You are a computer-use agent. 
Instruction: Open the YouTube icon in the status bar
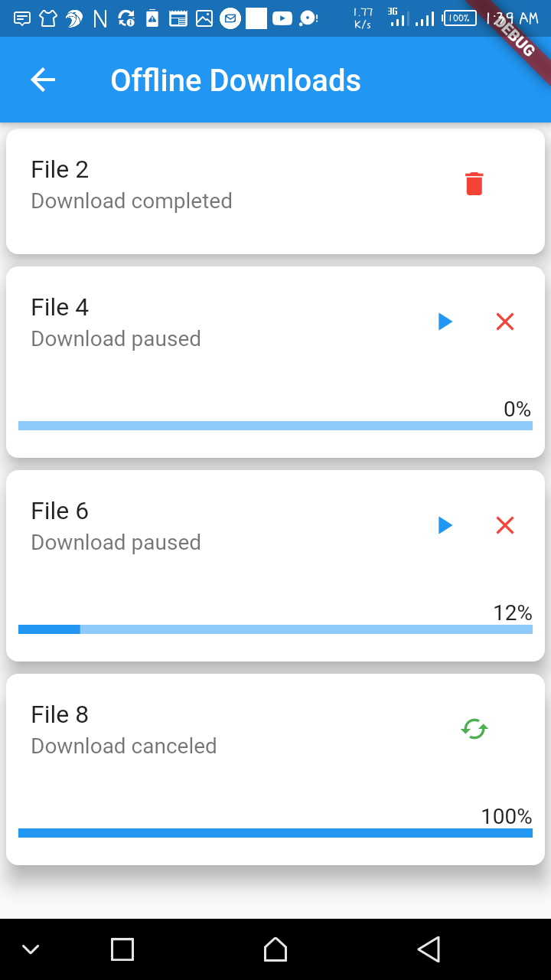pyautogui.click(x=282, y=17)
